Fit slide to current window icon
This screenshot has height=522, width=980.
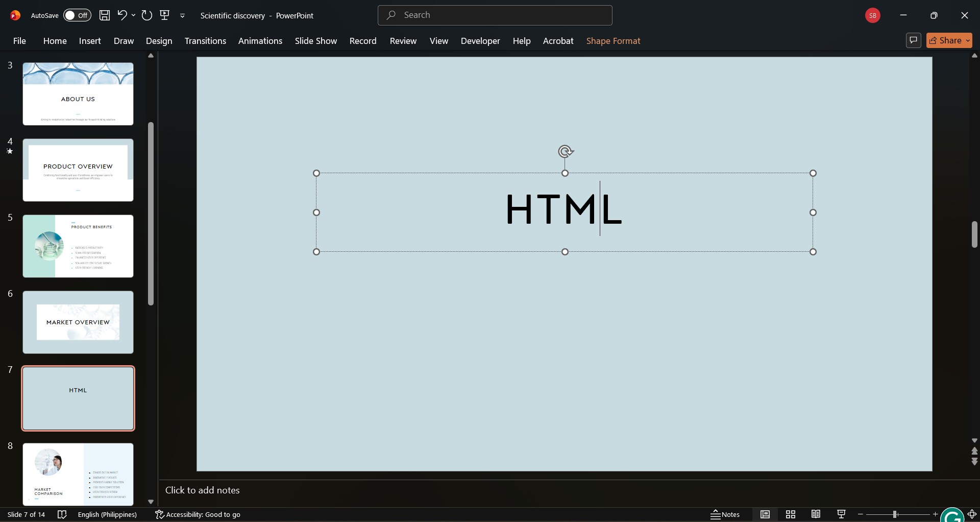click(x=972, y=514)
